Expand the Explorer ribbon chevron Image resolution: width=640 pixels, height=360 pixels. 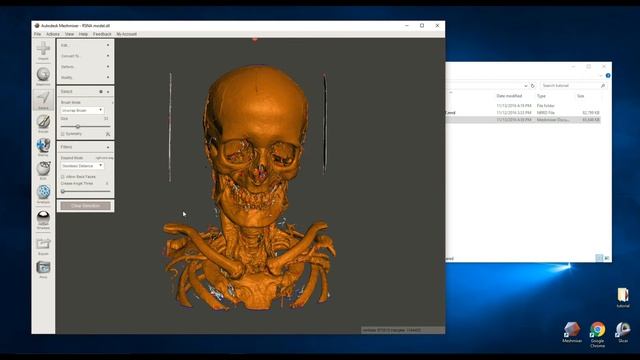pyautogui.click(x=601, y=76)
